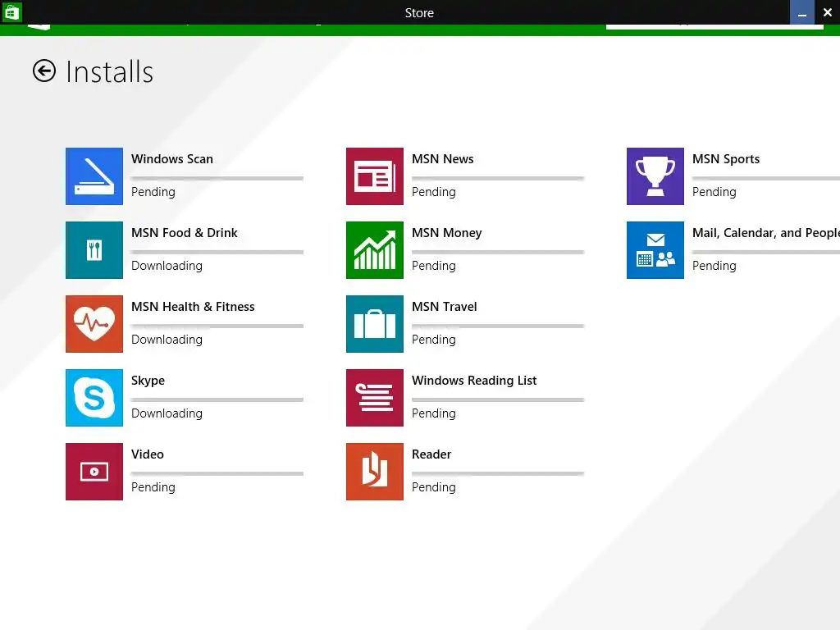This screenshot has width=840, height=630.
Task: Click the Skype app name
Action: pyautogui.click(x=148, y=381)
